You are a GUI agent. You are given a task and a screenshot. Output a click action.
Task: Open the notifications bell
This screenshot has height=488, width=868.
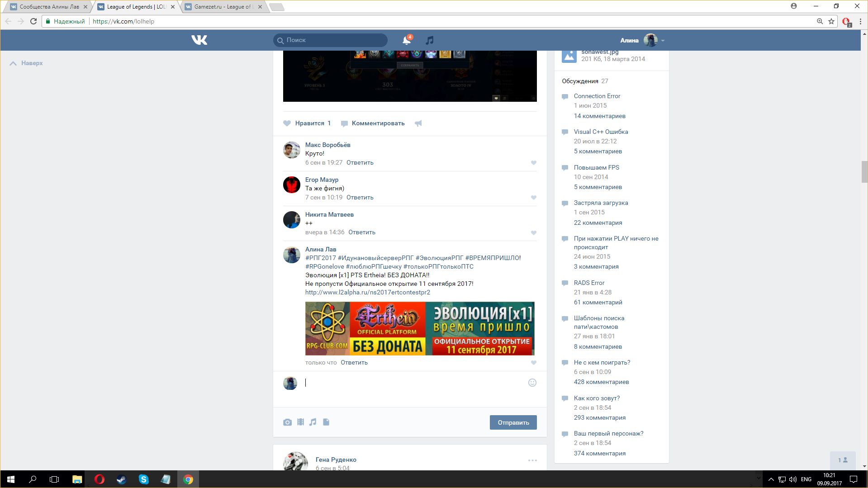(407, 40)
